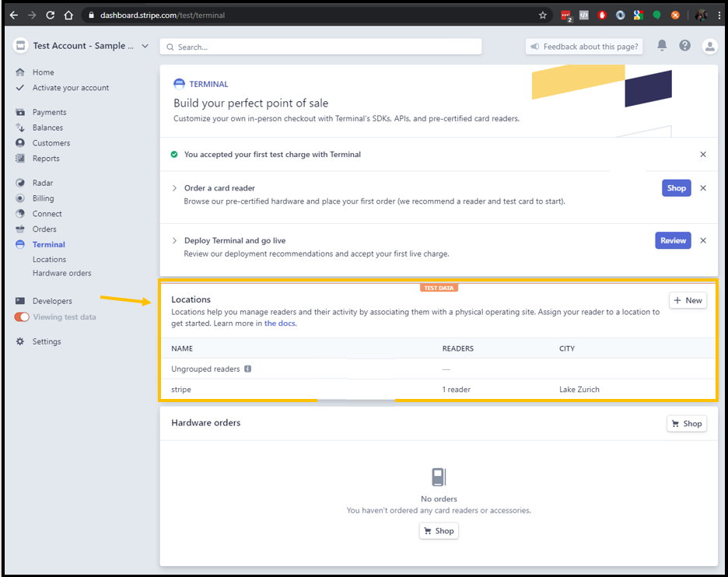
Task: Open Reports section
Action: pyautogui.click(x=46, y=159)
